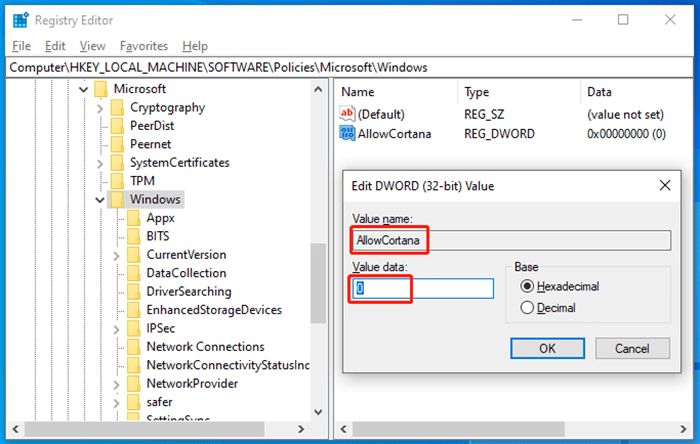Image resolution: width=700 pixels, height=444 pixels.
Task: Click the (Default) string value icon
Action: [x=347, y=114]
